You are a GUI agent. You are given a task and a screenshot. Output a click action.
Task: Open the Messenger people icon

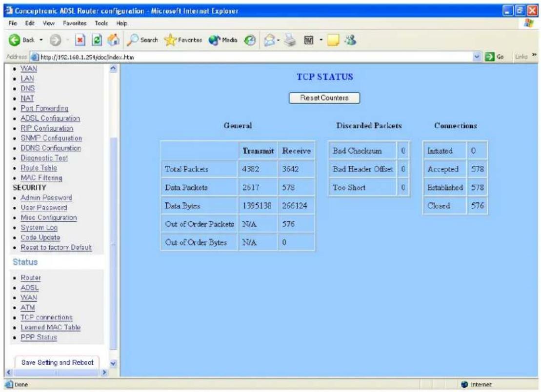[x=351, y=40]
